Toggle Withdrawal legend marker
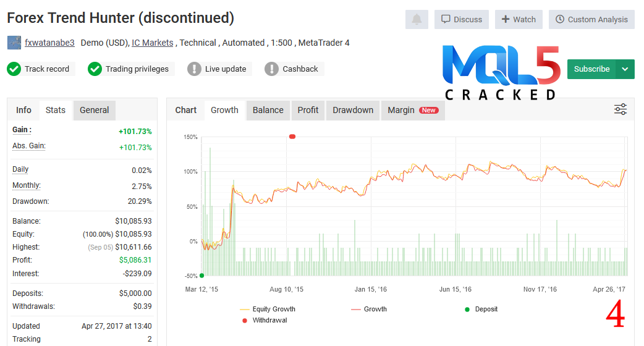Screen dimensions: 644x346 [x=265, y=320]
